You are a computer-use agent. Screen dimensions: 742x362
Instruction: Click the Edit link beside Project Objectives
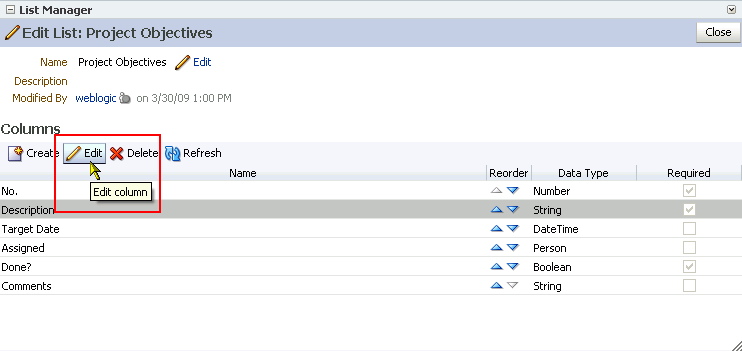(202, 62)
